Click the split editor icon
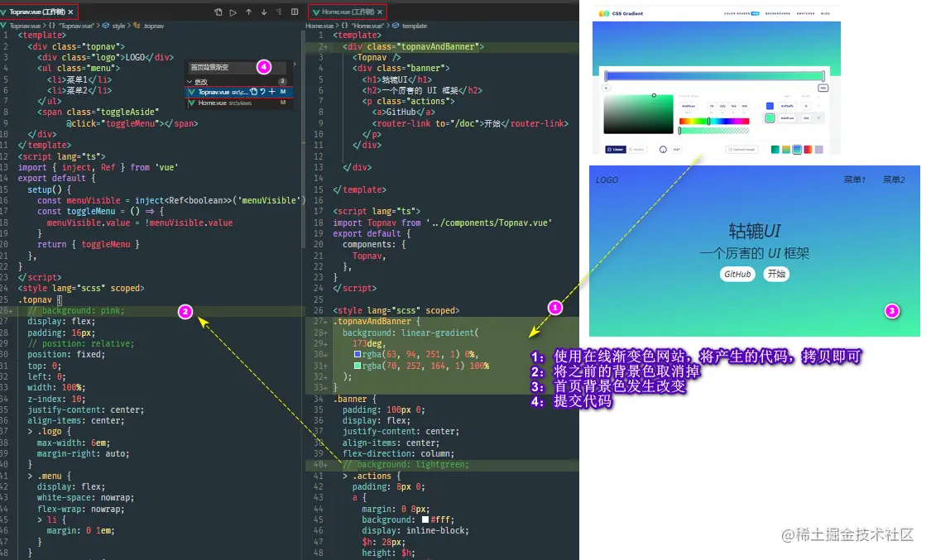 click(295, 12)
